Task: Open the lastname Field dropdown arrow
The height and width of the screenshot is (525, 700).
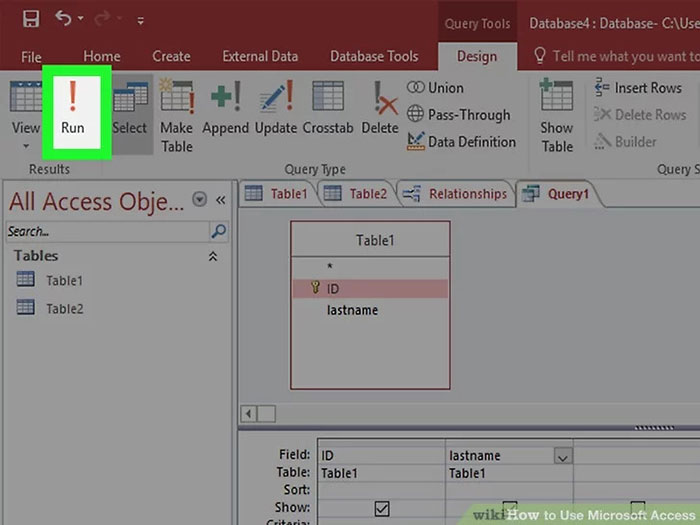Action: click(562, 456)
